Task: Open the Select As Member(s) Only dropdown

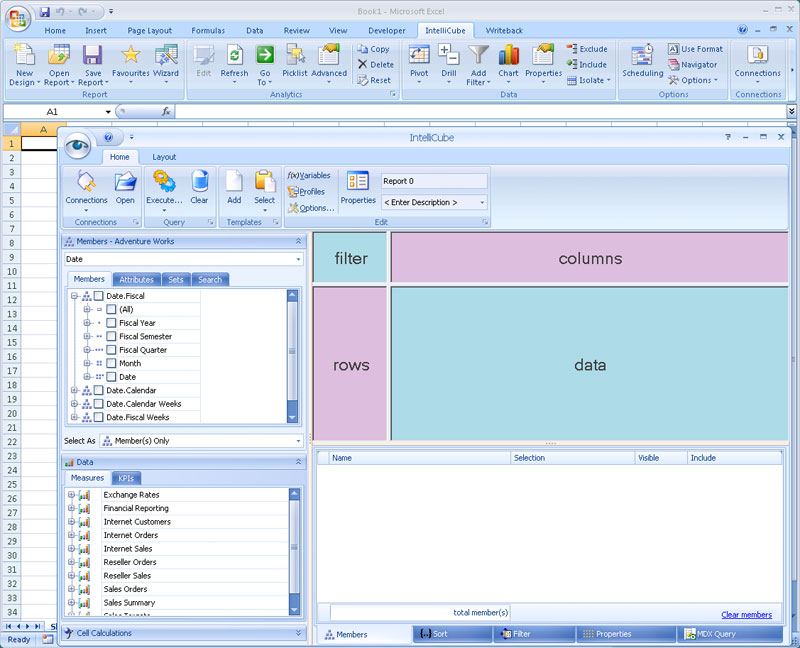Action: tap(298, 441)
